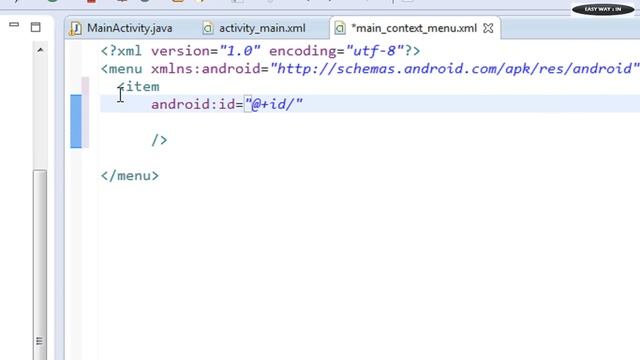Click the left panel vertical scrollbar thumb
This screenshot has width=640, height=360.
pos(40,265)
